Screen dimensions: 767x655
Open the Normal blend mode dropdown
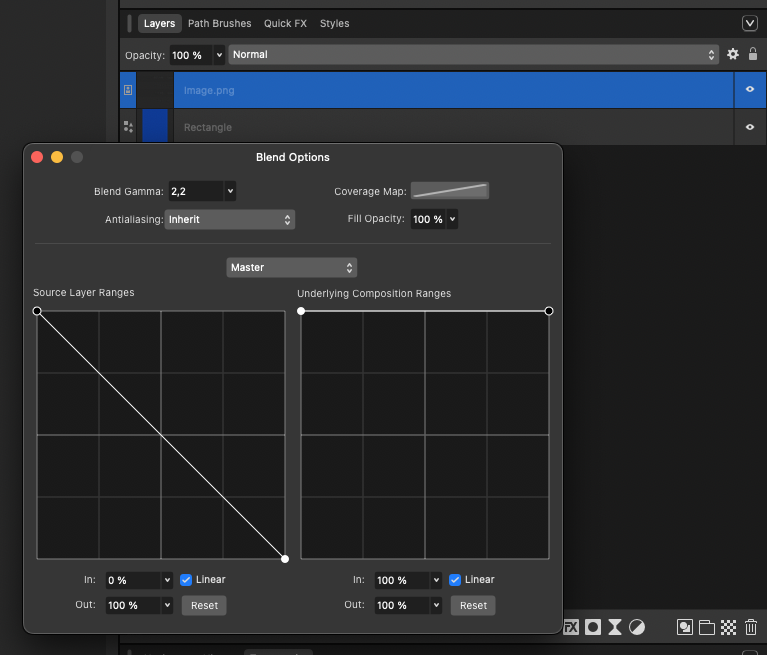pos(474,55)
